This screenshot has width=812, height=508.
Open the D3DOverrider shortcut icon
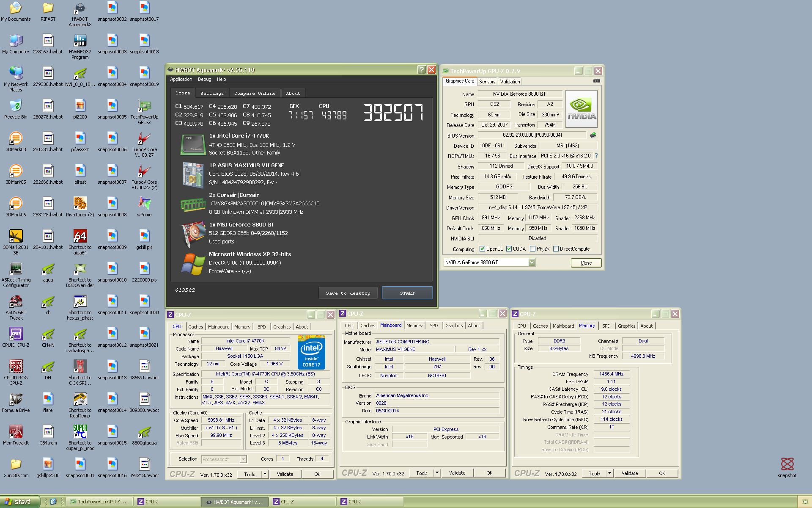pos(80,275)
